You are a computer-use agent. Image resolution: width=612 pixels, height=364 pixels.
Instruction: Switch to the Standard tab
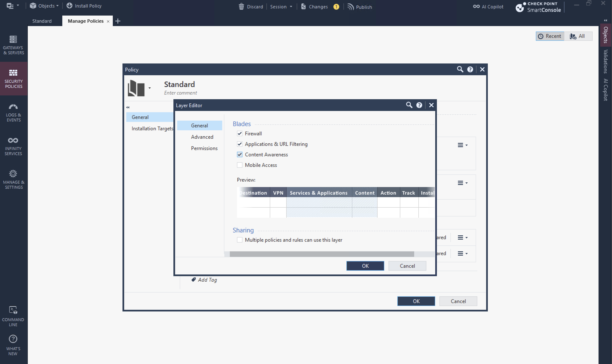[42, 21]
